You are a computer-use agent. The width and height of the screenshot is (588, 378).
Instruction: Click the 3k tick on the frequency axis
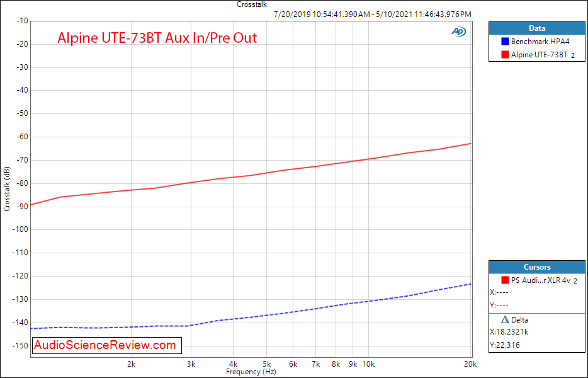[191, 364]
